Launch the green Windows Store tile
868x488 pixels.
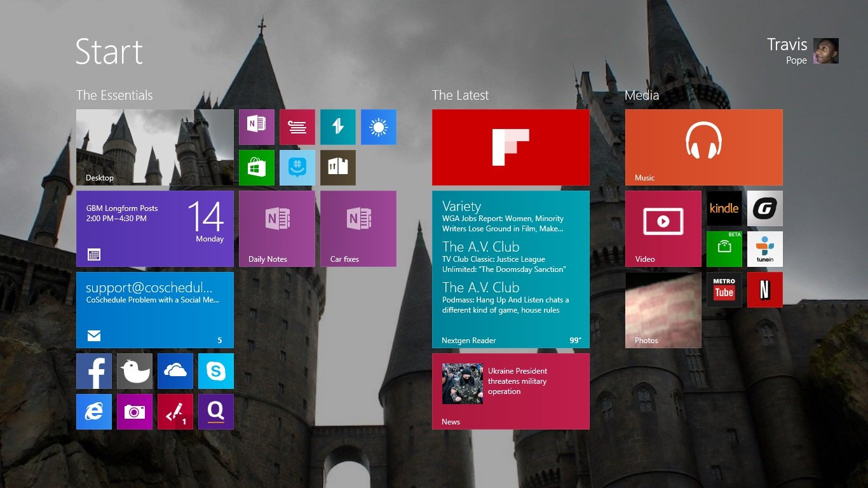(257, 168)
